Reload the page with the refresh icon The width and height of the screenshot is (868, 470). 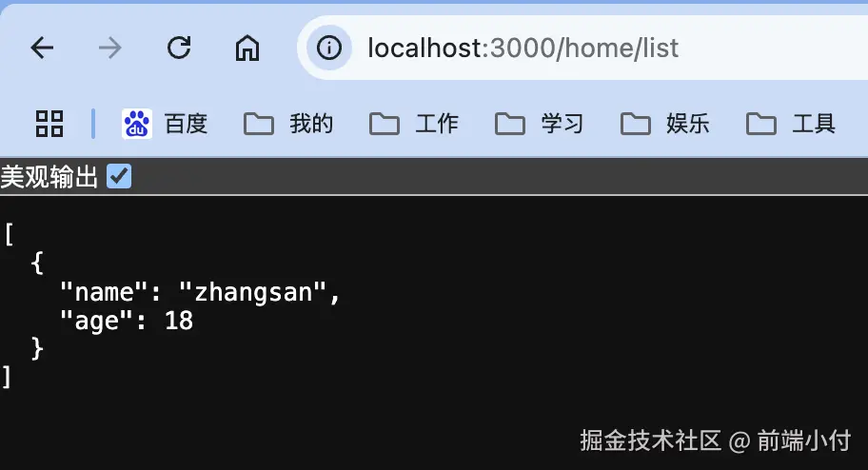coord(179,48)
